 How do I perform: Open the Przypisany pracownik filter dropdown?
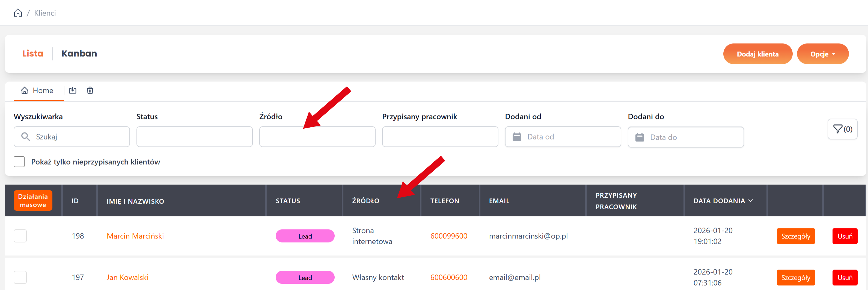click(x=440, y=137)
